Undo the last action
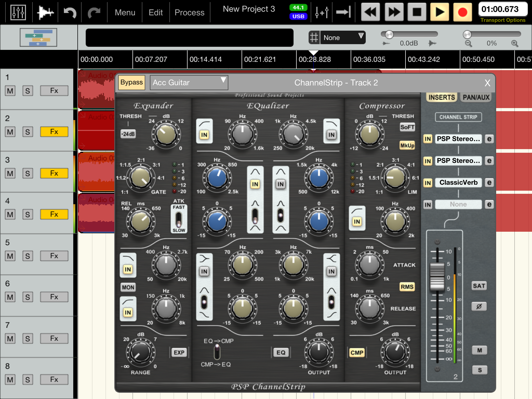This screenshot has height=399, width=532. tap(70, 12)
